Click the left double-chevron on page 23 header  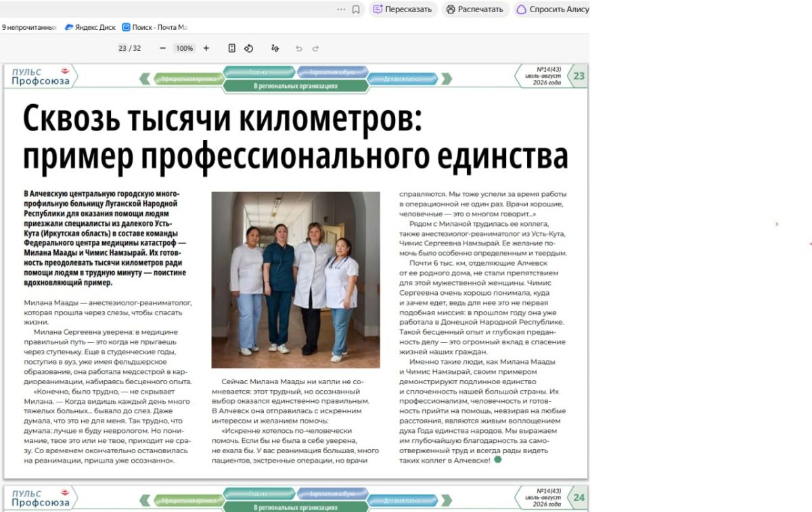(145, 78)
